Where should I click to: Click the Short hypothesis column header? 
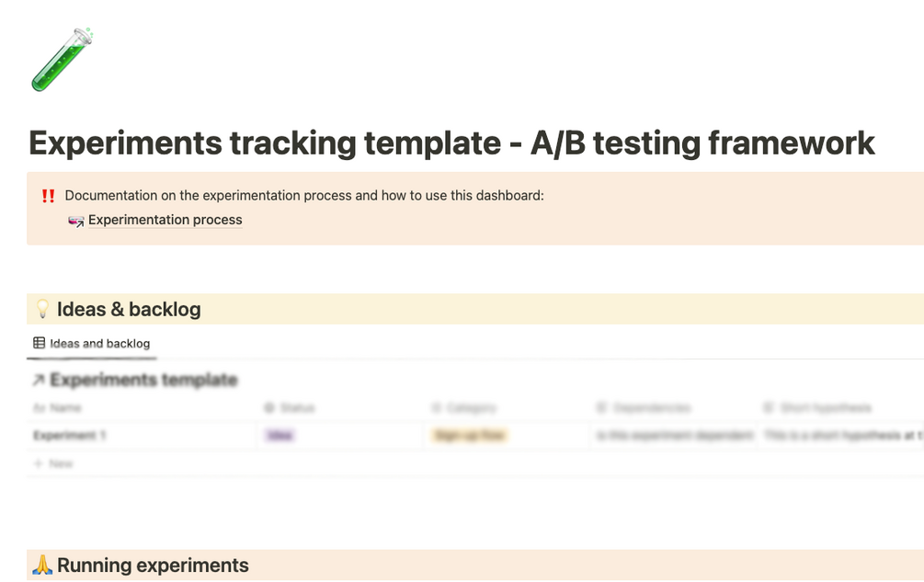[x=823, y=407]
